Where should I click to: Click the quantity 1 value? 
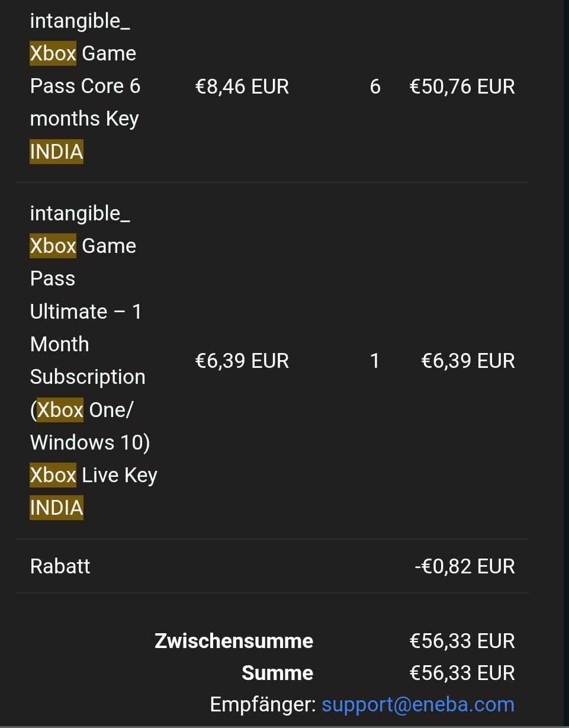tap(374, 361)
